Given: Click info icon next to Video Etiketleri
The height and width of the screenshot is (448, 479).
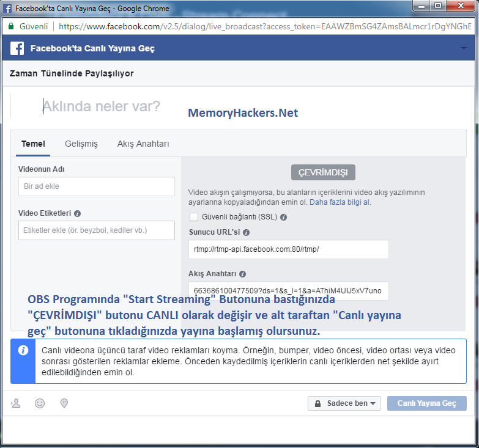Looking at the screenshot, I should pyautogui.click(x=77, y=214).
